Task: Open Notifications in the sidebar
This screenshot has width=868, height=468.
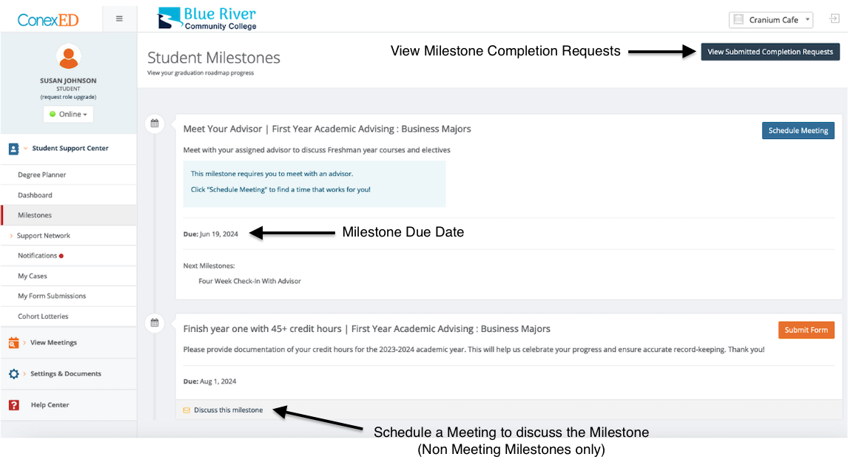Action: tap(38, 256)
